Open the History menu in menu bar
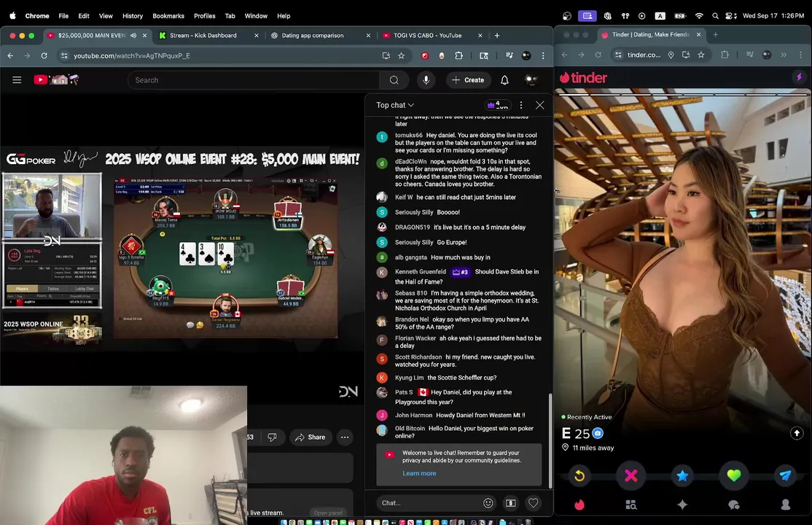812x525 pixels. click(133, 15)
